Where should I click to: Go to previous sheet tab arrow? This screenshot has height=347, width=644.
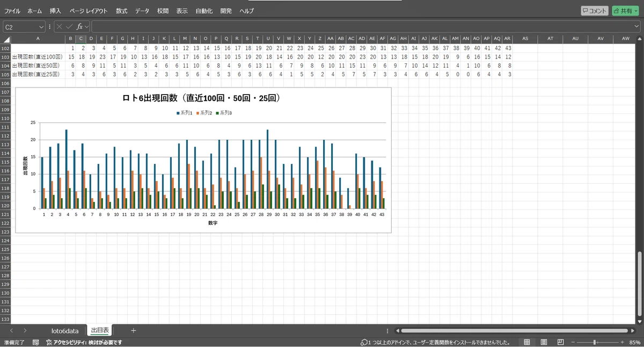12,331
